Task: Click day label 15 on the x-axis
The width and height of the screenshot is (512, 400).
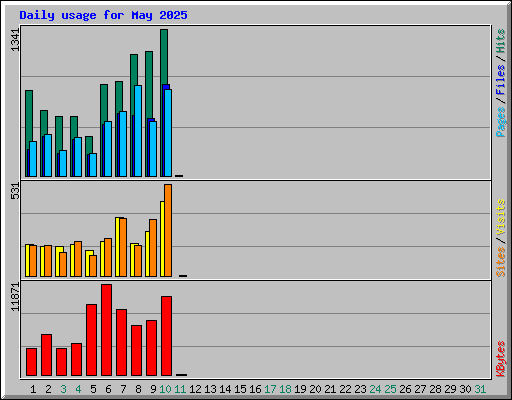Action: 240,389
